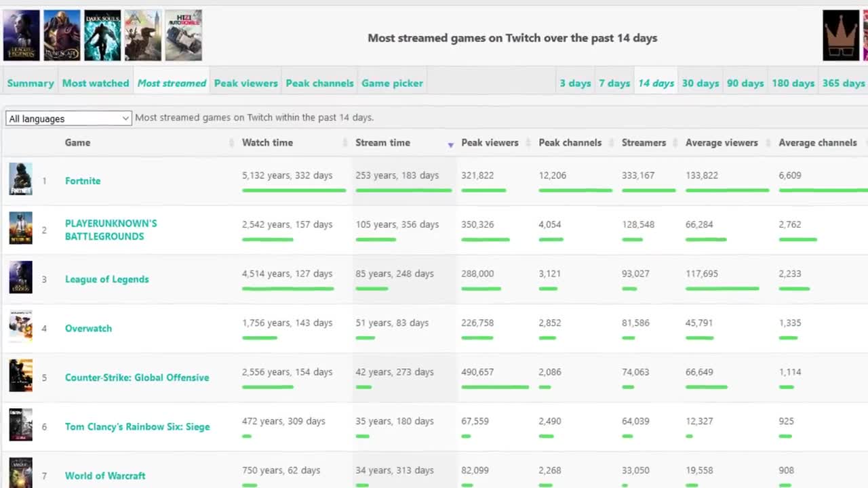This screenshot has width=868, height=488.
Task: Sort table by Average viewers column
Action: tap(722, 142)
